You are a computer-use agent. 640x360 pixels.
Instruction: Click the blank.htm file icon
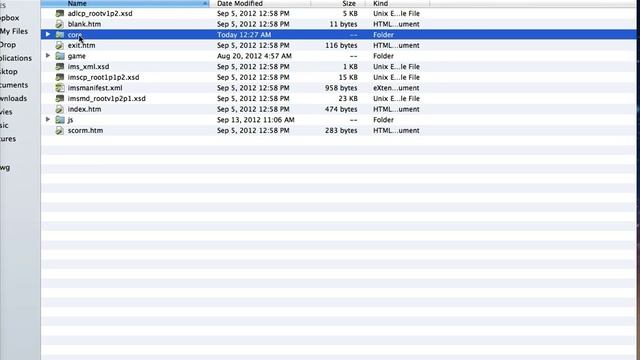60,24
